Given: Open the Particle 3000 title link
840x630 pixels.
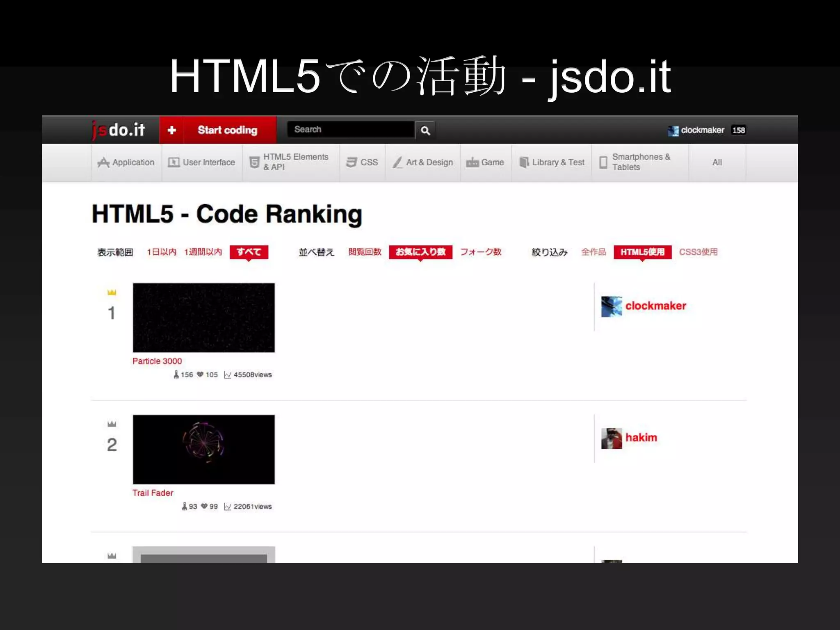Looking at the screenshot, I should tap(157, 361).
